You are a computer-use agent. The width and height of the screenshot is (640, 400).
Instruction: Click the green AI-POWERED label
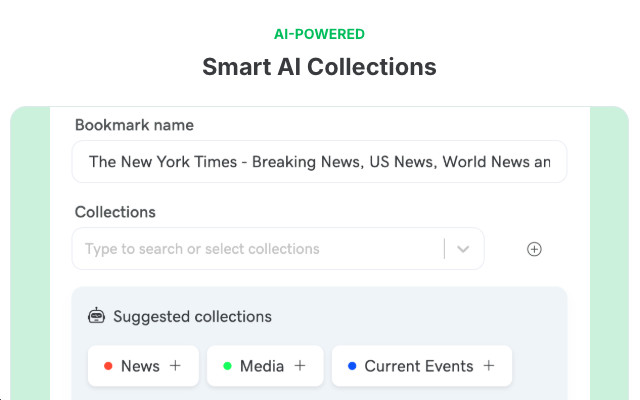tap(319, 34)
